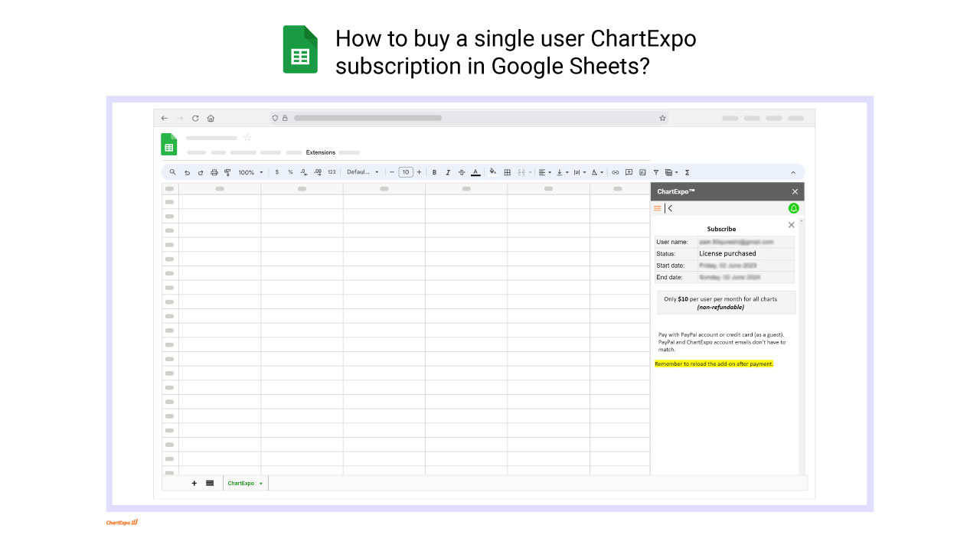This screenshot has height=551, width=980.
Task: Open the borders tool
Action: [507, 172]
